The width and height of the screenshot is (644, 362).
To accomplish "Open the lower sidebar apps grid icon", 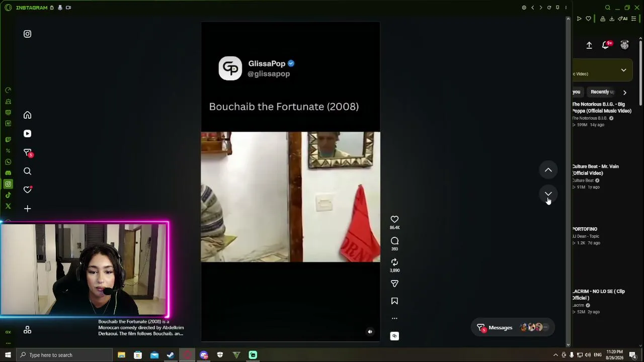I will (27, 330).
